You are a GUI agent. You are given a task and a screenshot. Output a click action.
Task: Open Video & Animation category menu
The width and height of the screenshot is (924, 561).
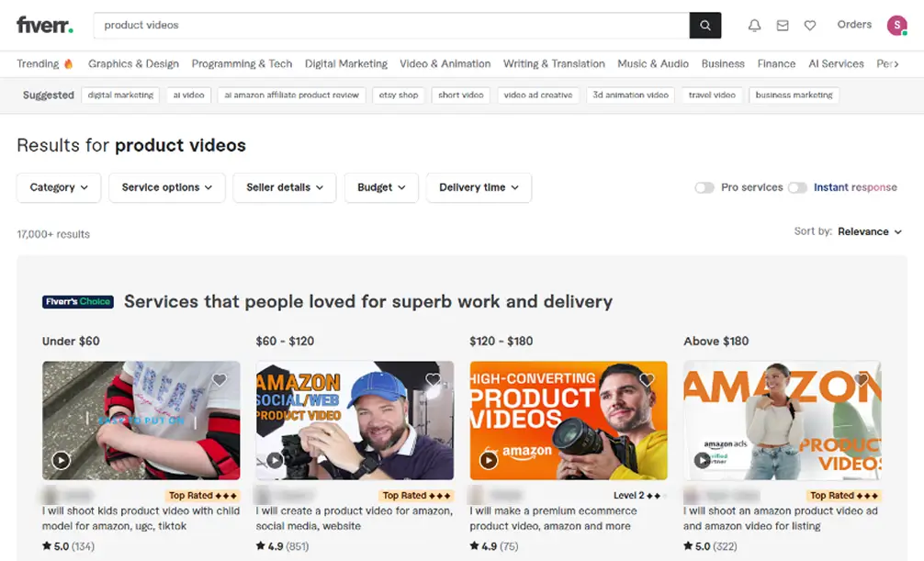445,64
